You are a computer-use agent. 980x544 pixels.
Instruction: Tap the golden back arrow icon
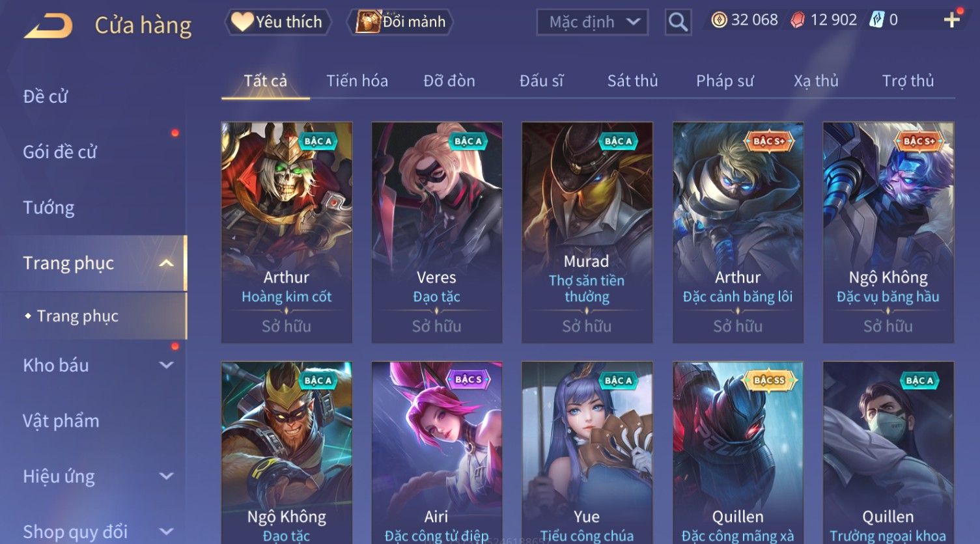[48, 26]
